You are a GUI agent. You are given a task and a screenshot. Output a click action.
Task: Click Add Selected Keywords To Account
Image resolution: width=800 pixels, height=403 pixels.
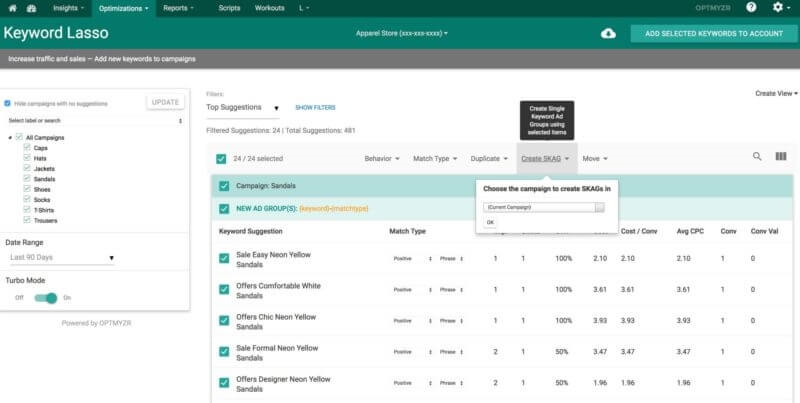714,34
